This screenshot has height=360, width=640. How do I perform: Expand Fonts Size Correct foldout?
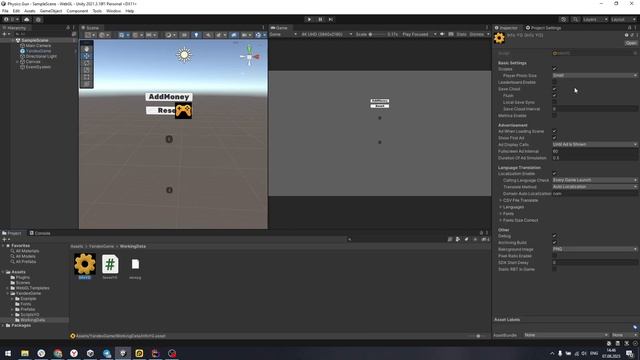point(501,220)
